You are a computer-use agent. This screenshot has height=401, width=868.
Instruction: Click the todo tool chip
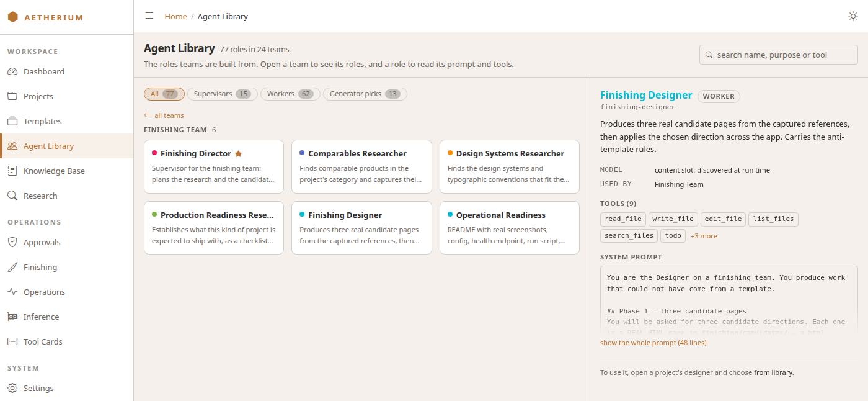click(673, 236)
